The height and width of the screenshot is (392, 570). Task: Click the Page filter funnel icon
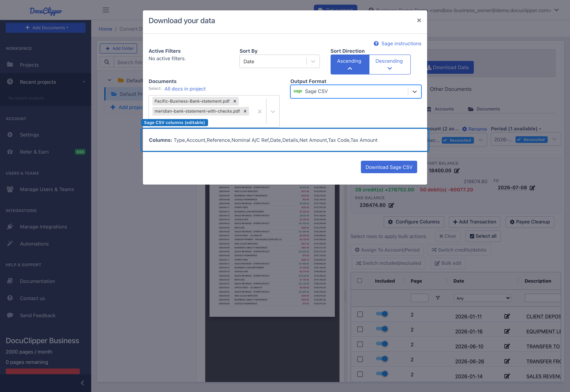click(x=437, y=298)
